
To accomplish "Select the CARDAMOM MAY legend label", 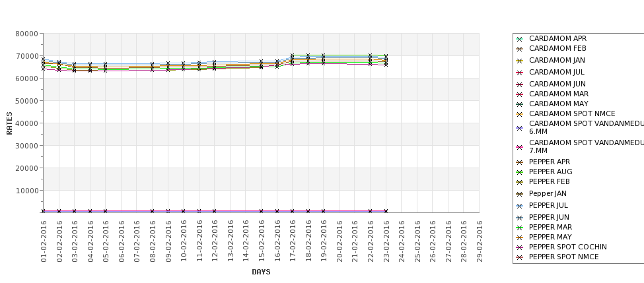I will pos(559,104).
